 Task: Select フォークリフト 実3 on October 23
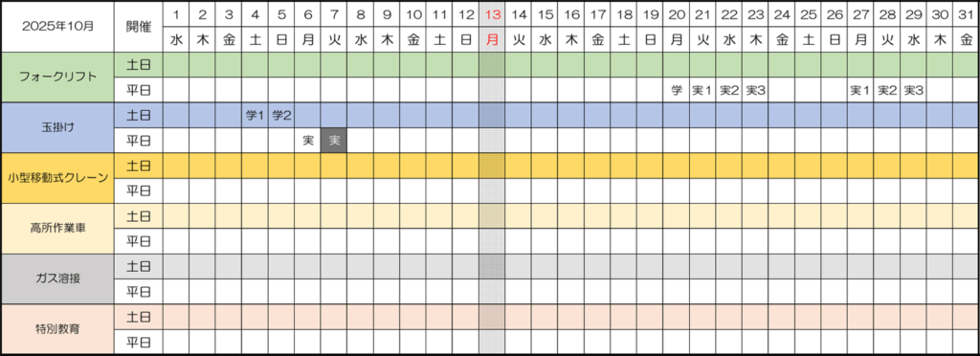click(756, 90)
